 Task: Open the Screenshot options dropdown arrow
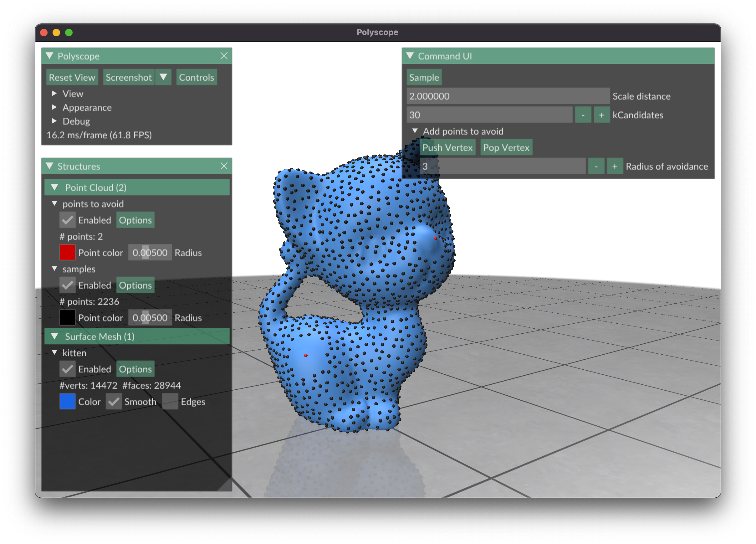[163, 77]
